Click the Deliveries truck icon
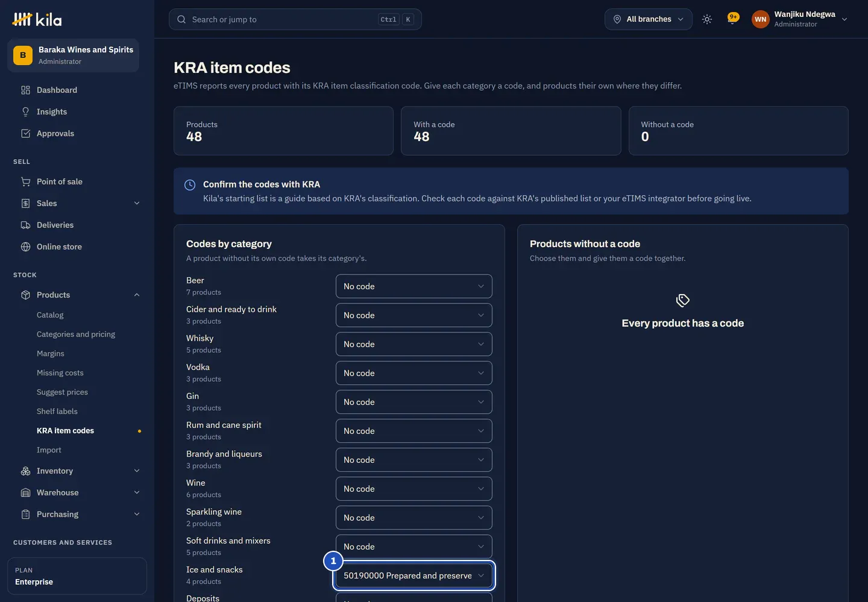 [x=25, y=225]
